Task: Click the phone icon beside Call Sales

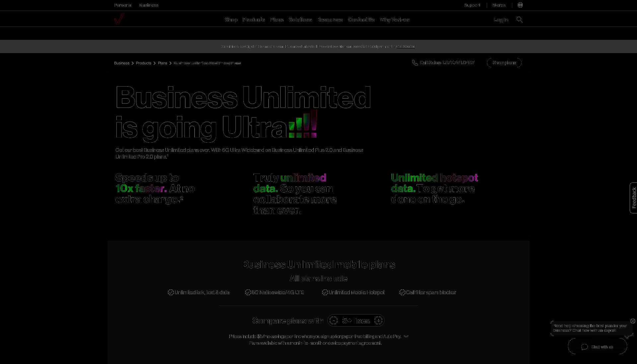Action: (415, 63)
